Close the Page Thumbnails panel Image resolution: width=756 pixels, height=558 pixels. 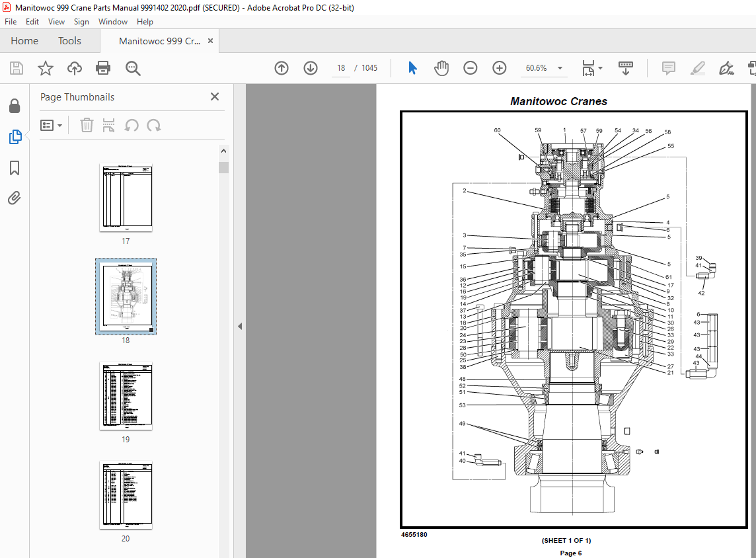[x=215, y=97]
